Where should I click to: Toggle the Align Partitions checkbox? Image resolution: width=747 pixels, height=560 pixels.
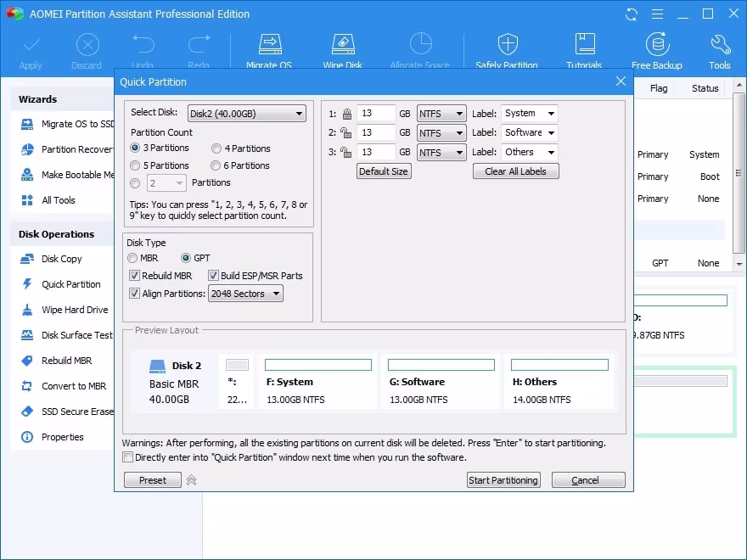coord(134,294)
